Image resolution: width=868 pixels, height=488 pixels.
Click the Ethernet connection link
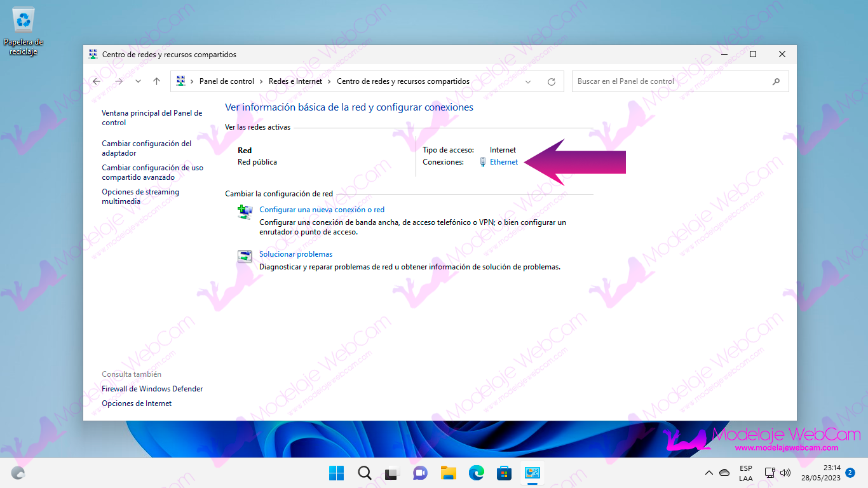[503, 162]
